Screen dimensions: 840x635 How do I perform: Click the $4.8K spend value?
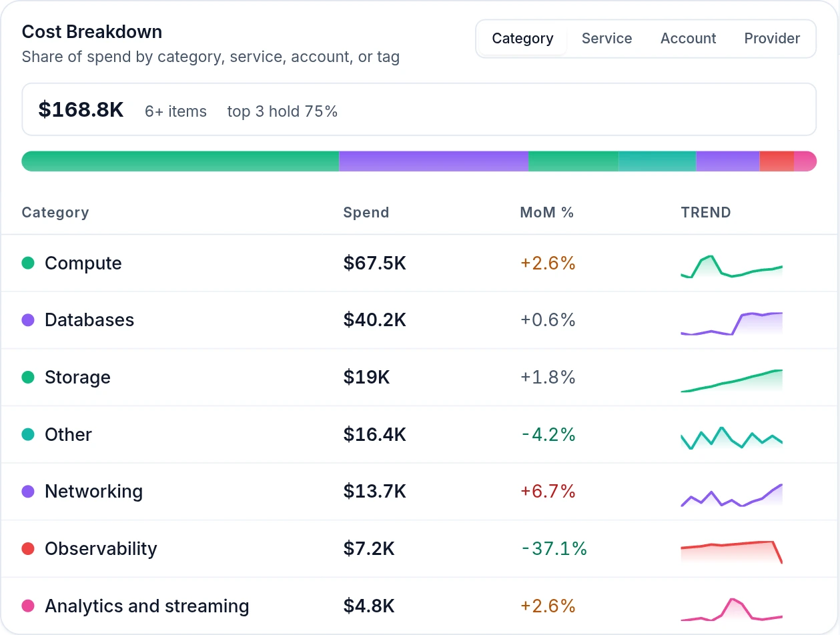(369, 606)
